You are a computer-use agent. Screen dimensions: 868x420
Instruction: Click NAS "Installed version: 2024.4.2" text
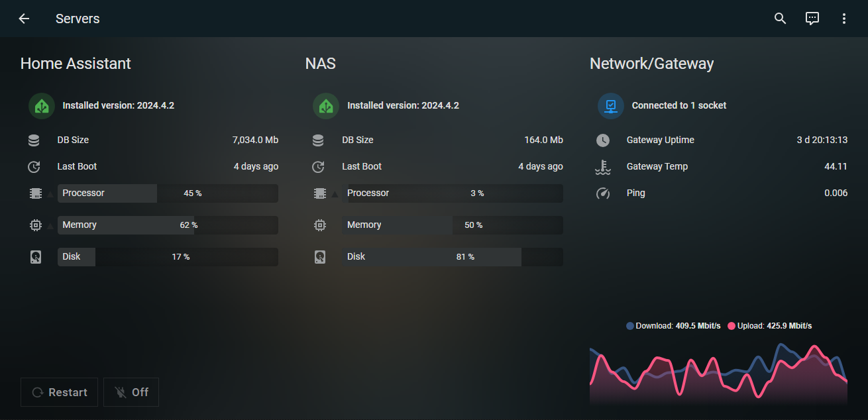[403, 105]
